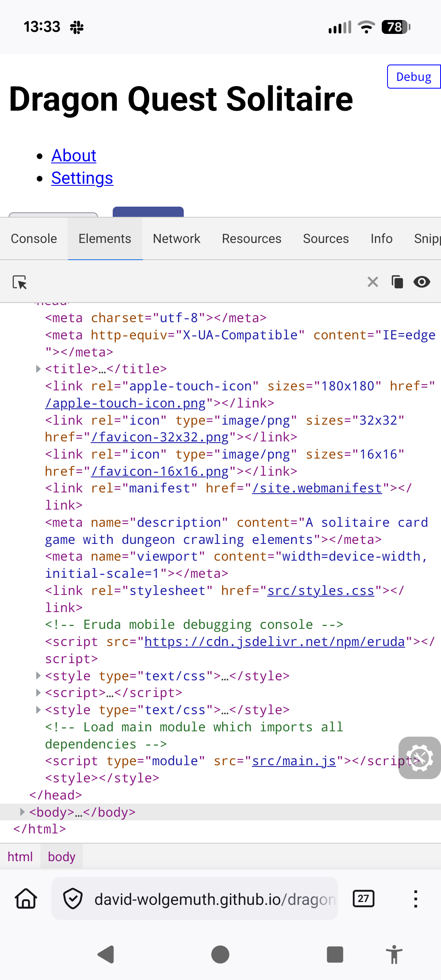The image size is (441, 980).
Task: Select html in the breadcrumb bar
Action: pyautogui.click(x=20, y=857)
